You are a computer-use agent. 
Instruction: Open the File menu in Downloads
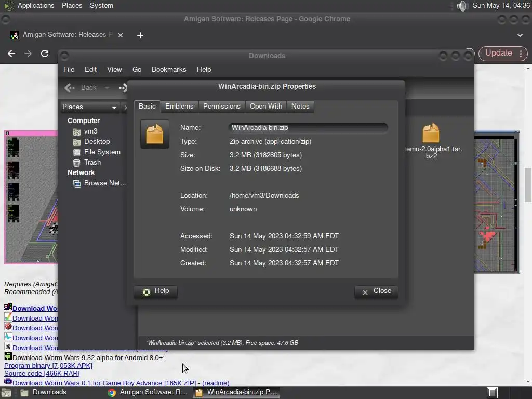[69, 69]
